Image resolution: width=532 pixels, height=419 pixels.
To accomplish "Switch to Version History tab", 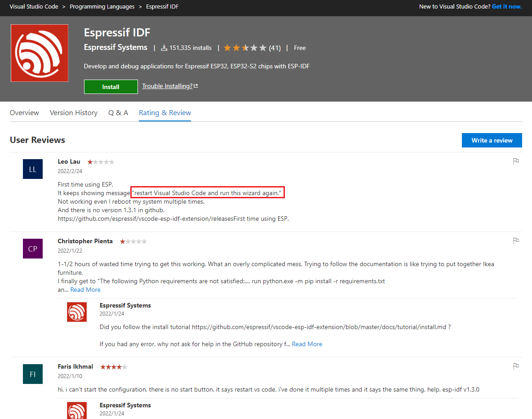I will tap(74, 113).
